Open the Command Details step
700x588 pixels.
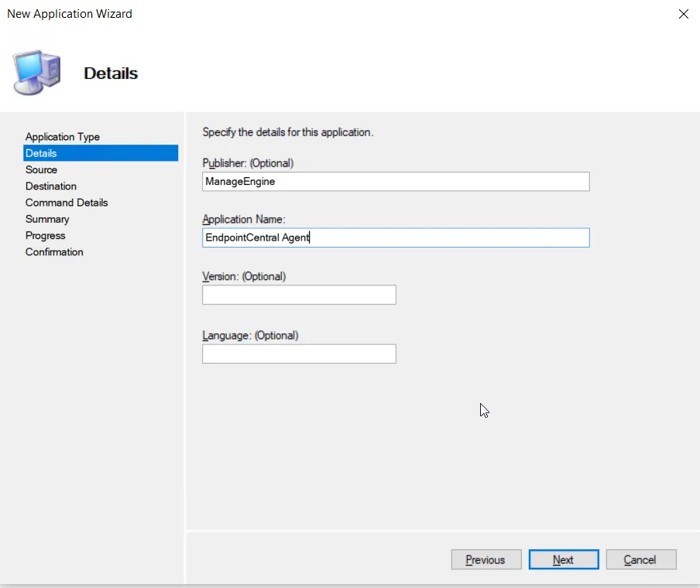(67, 203)
